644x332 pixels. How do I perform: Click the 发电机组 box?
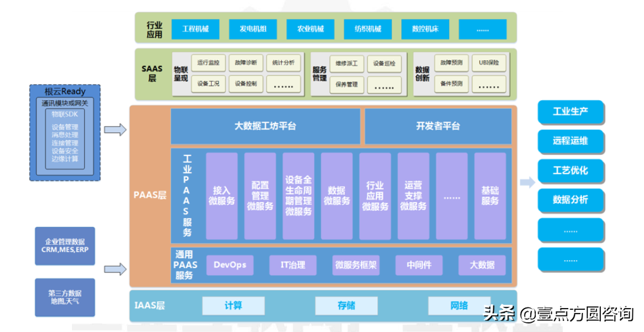(252, 29)
